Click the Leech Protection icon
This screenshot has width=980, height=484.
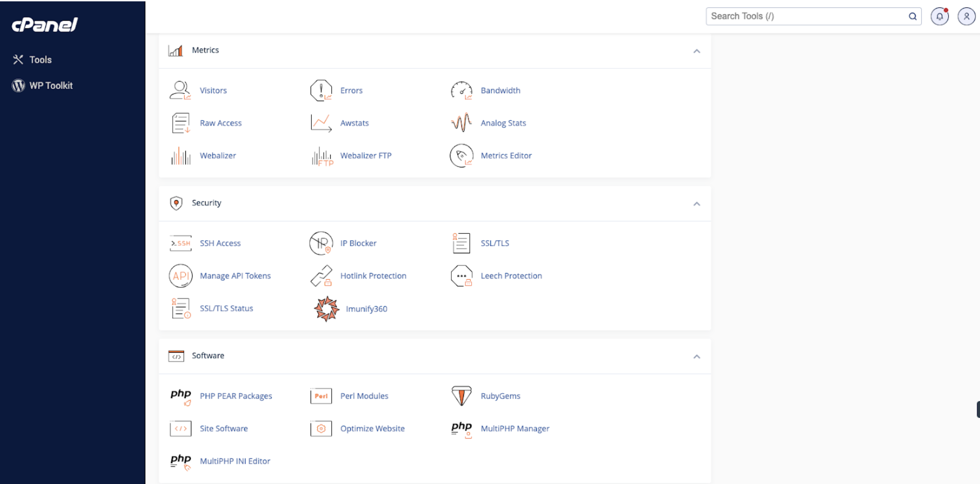(461, 276)
